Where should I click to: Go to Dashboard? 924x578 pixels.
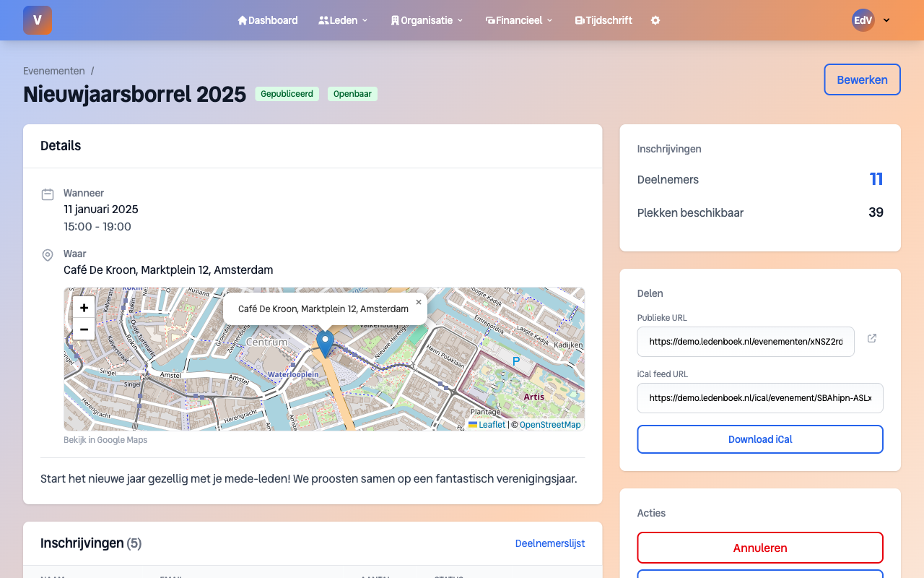(x=267, y=20)
